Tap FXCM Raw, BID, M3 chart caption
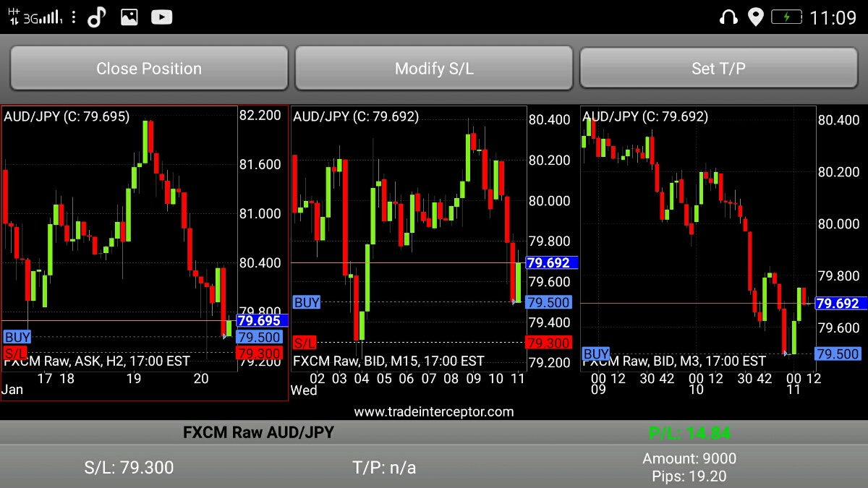 (674, 360)
